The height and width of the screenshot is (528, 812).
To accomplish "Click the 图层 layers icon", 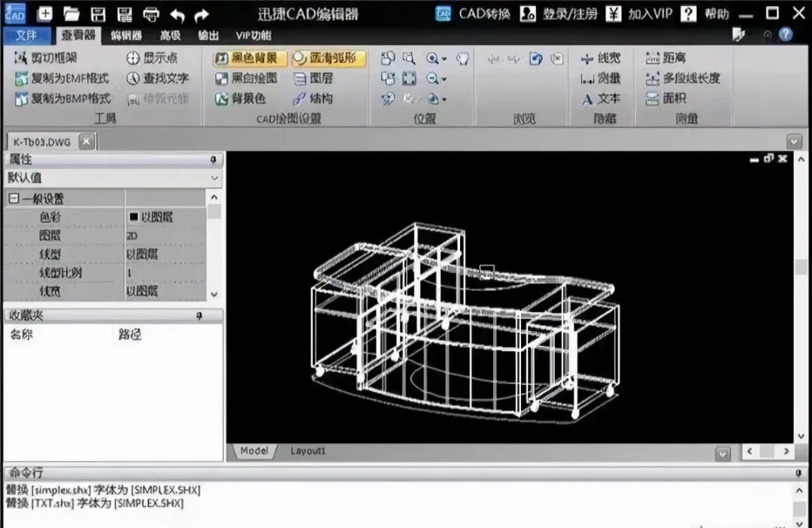I will tap(320, 77).
